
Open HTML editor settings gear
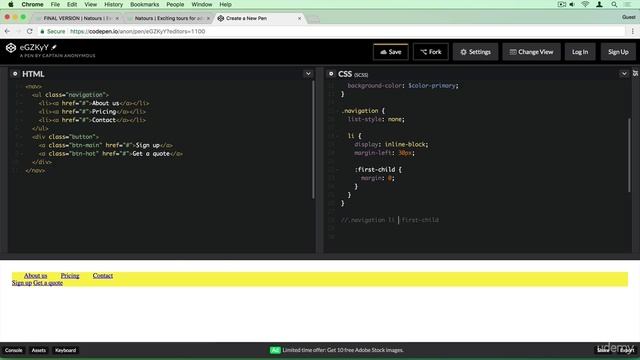[x=15, y=74]
